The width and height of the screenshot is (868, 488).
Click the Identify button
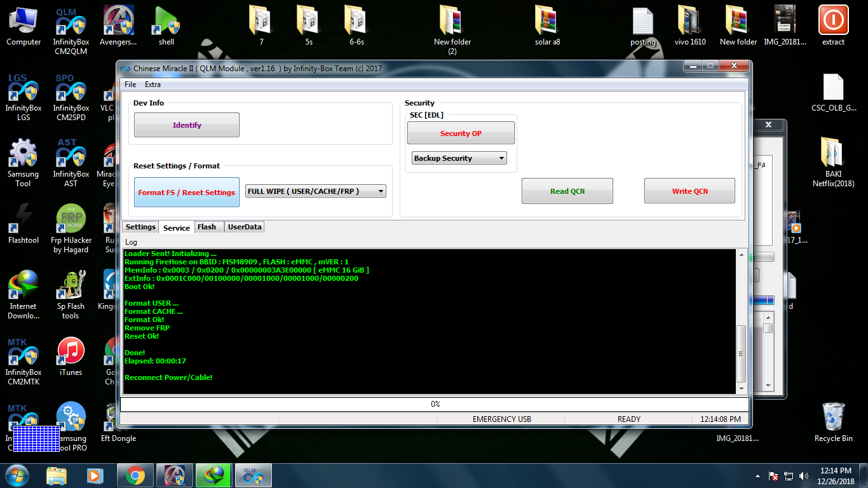pos(187,125)
